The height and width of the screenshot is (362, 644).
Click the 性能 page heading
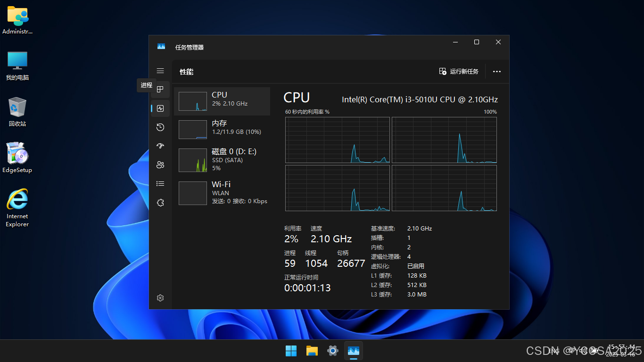click(187, 72)
